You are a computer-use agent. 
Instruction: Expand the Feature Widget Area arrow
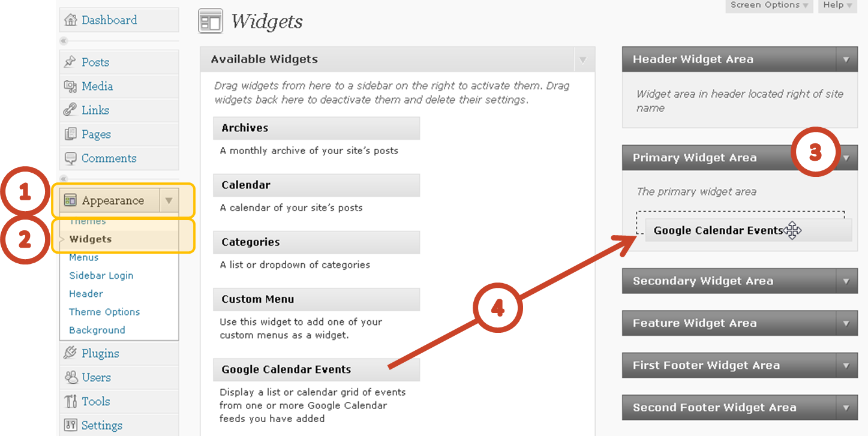846,323
